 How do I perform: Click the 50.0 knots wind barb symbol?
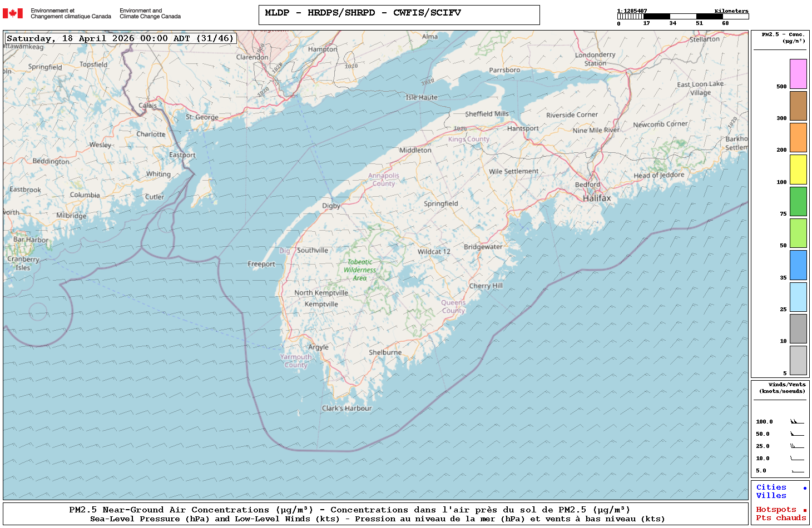tap(797, 434)
